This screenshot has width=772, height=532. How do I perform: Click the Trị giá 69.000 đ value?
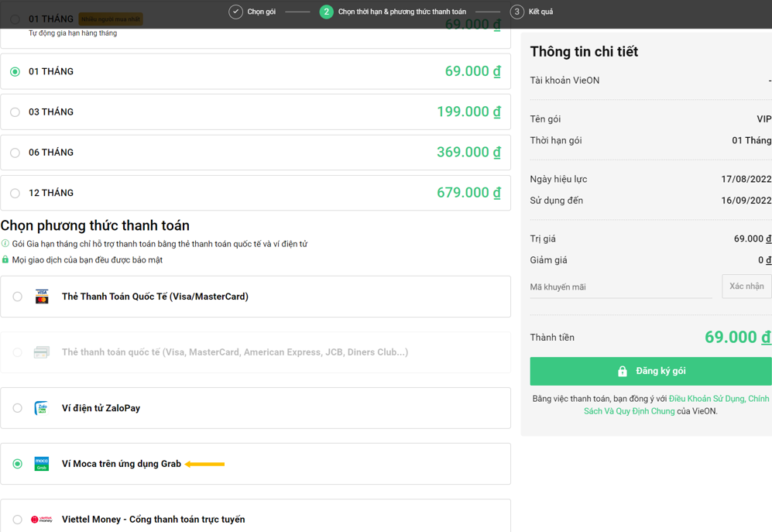[753, 239]
